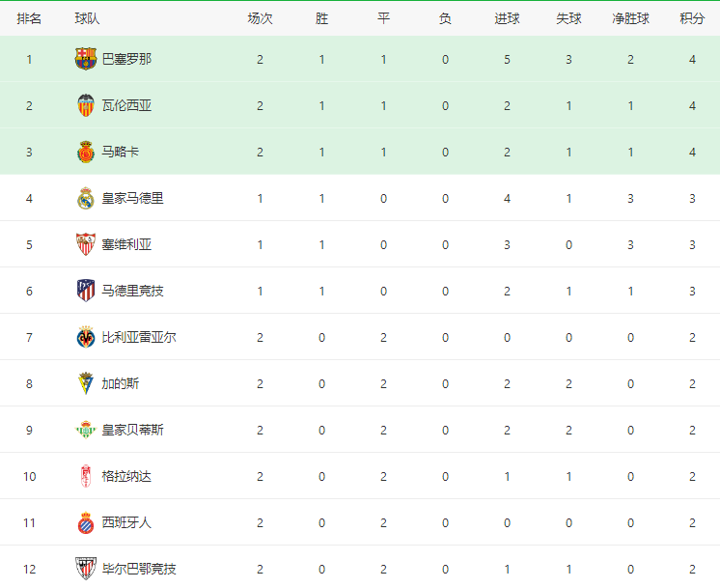Click the Valencia club crest icon
720x588 pixels.
(x=86, y=105)
